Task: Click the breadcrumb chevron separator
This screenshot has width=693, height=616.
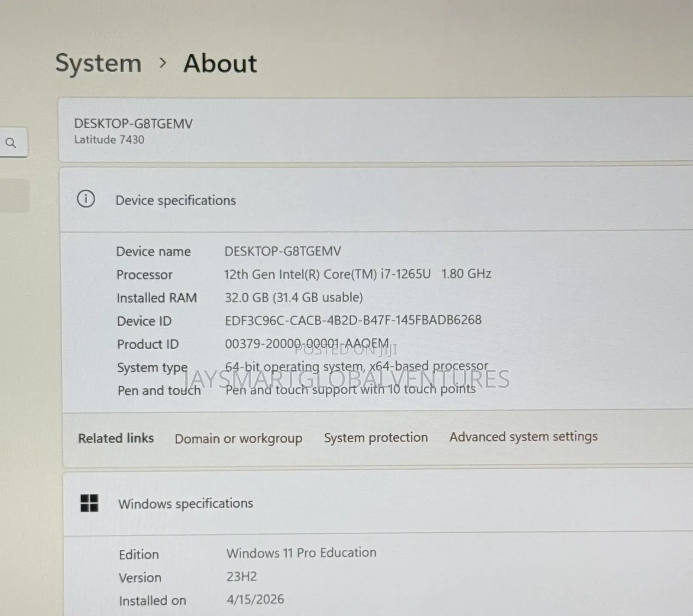Action: [163, 63]
